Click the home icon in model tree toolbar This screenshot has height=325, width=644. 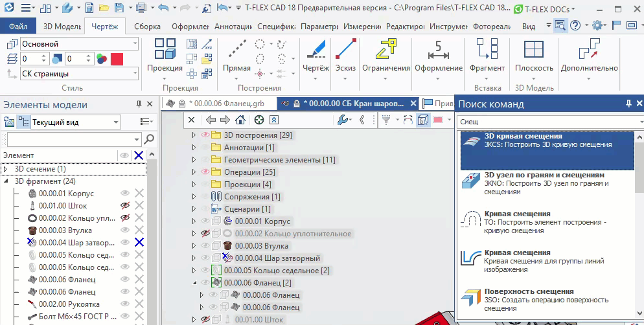click(x=240, y=120)
